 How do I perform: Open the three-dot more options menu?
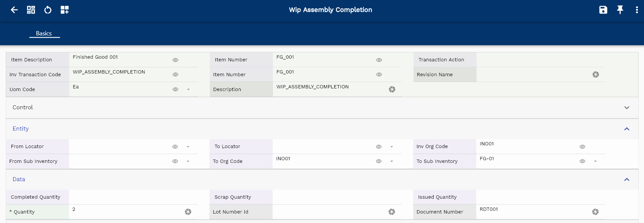tap(637, 10)
